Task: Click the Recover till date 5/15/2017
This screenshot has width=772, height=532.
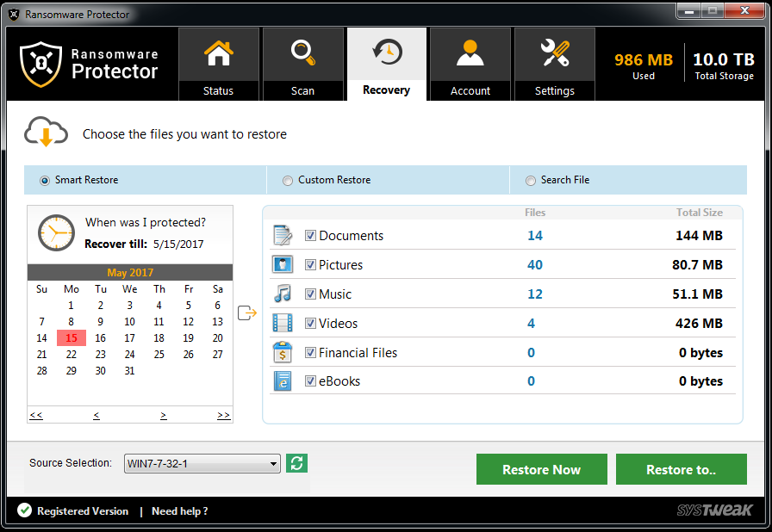Action: tap(178, 244)
